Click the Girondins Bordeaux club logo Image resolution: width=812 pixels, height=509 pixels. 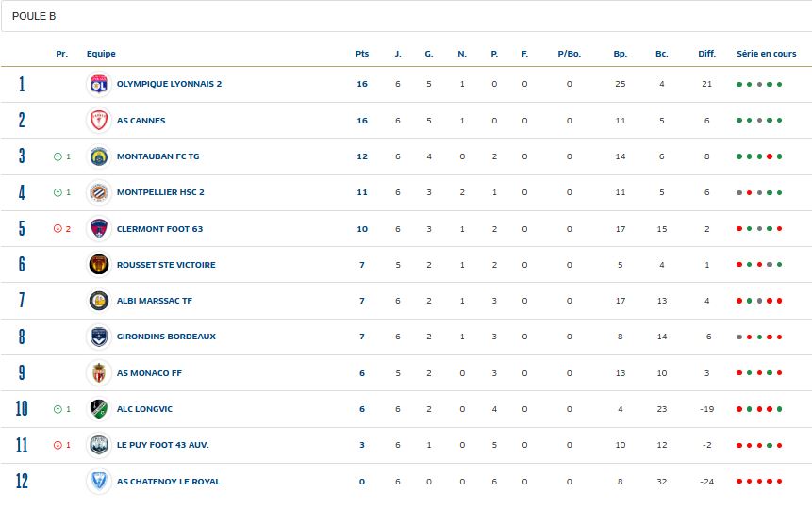[x=99, y=337]
